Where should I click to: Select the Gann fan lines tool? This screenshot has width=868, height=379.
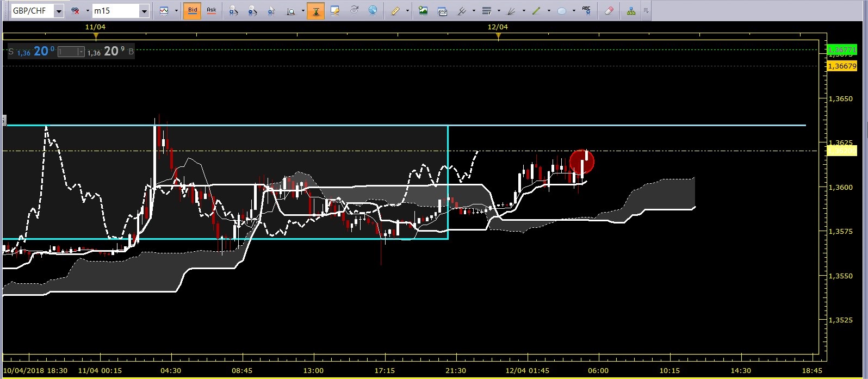pos(511,10)
